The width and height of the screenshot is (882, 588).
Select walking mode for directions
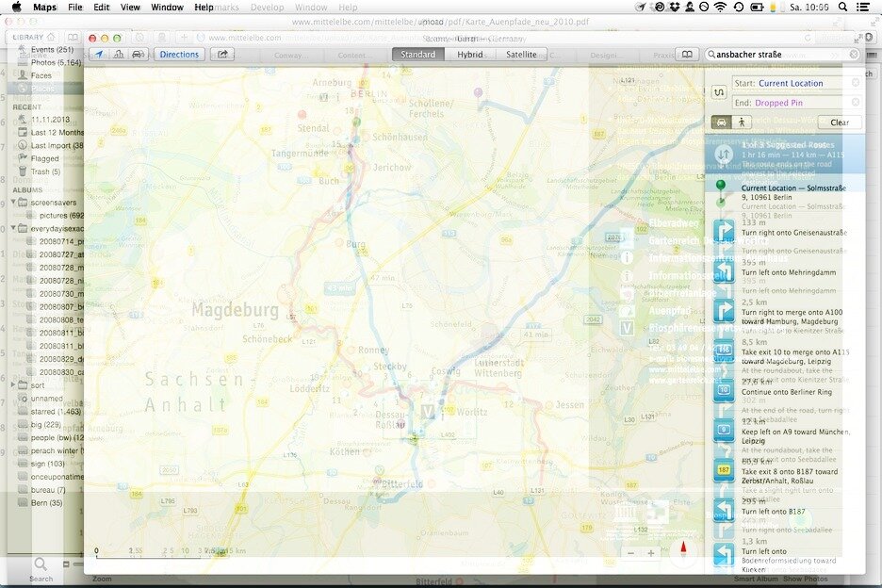pos(742,122)
